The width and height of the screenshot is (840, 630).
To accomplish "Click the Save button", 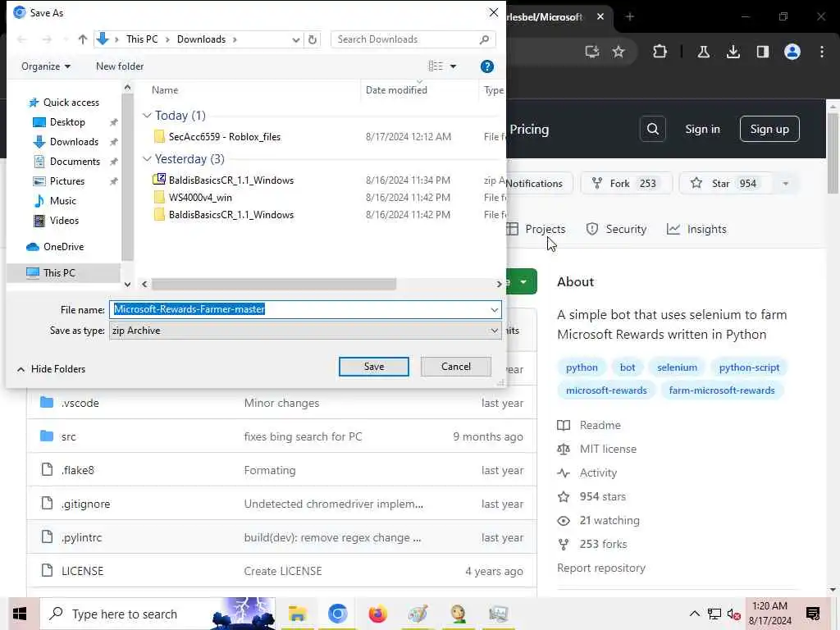I will coord(374,367).
